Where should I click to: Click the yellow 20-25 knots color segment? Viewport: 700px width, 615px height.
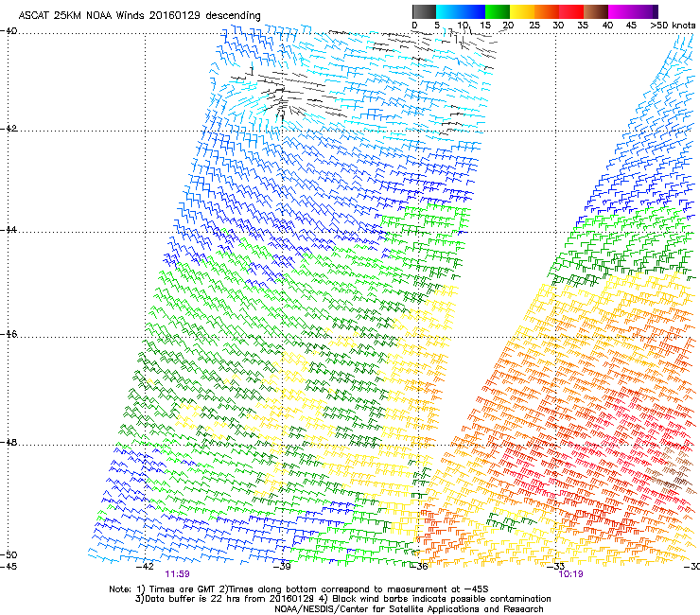click(522, 11)
